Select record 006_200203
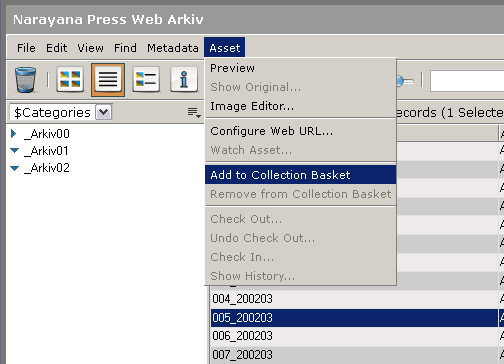The width and height of the screenshot is (504, 364). point(354,336)
